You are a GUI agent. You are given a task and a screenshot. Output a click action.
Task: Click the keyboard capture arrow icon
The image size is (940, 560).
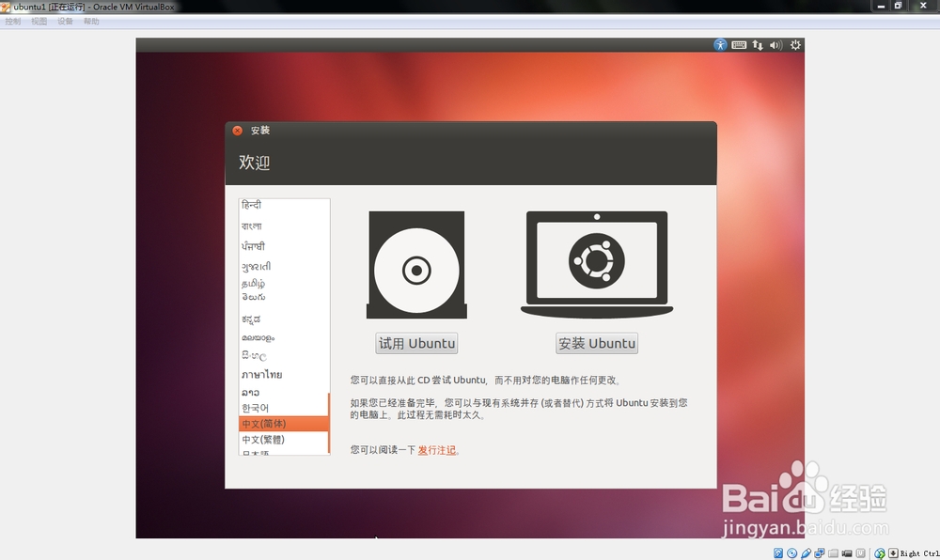pyautogui.click(x=893, y=553)
